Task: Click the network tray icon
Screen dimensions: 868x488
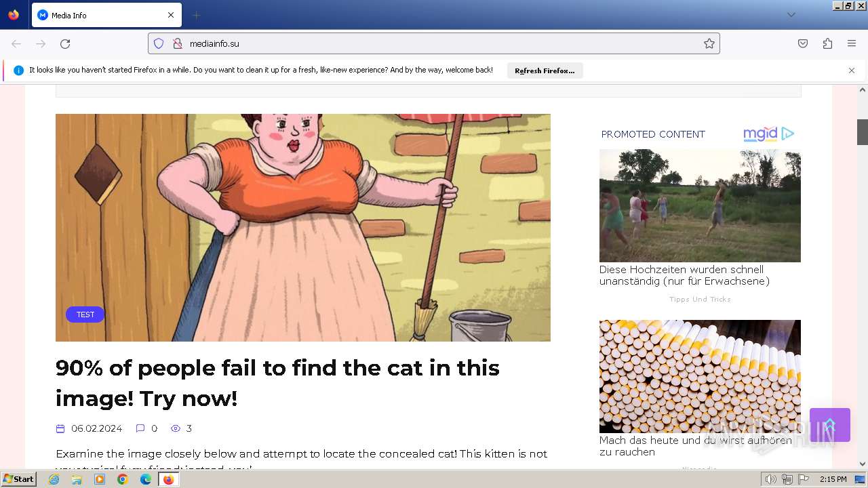Action: coord(787,479)
